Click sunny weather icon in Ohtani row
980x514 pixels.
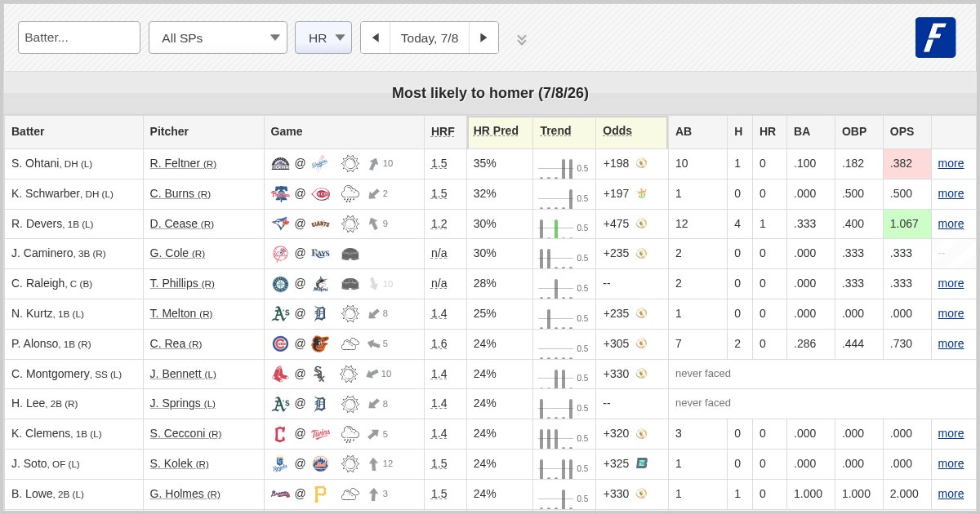350,163
